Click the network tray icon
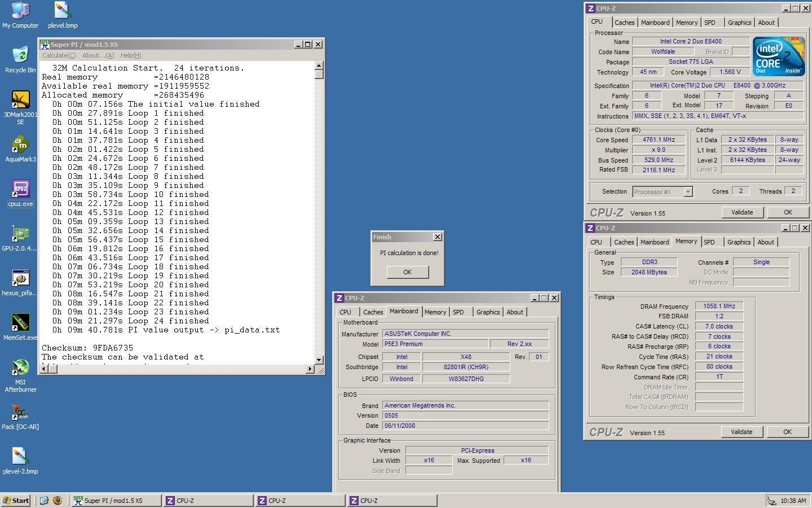 pyautogui.click(x=771, y=501)
